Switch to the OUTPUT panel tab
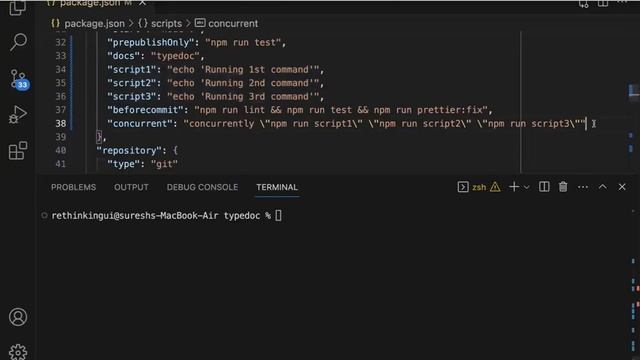The height and width of the screenshot is (360, 640). tap(131, 187)
